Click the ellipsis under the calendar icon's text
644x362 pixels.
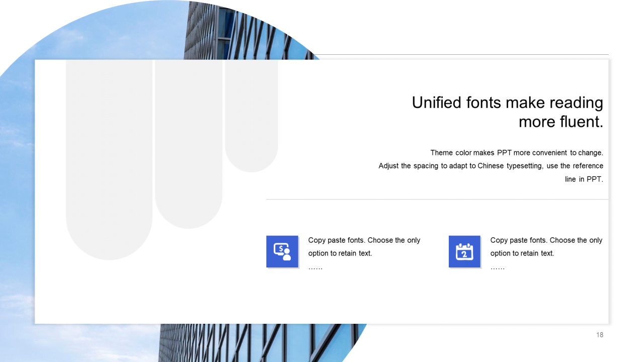(498, 268)
